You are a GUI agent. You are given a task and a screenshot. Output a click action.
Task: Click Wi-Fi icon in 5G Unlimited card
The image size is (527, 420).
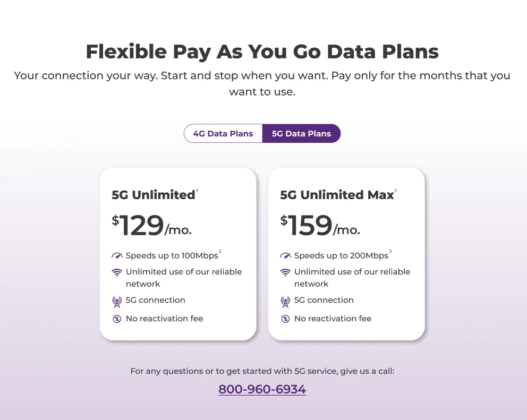pos(117,272)
